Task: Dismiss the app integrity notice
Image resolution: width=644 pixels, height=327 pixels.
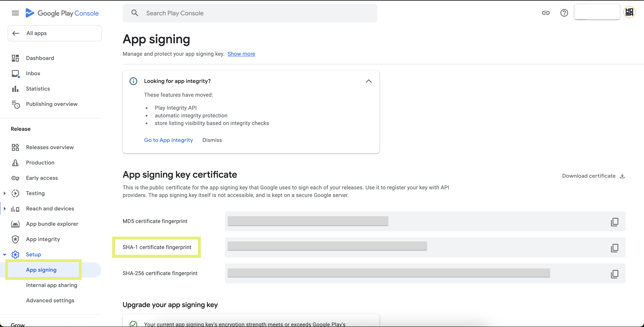Action: [212, 140]
